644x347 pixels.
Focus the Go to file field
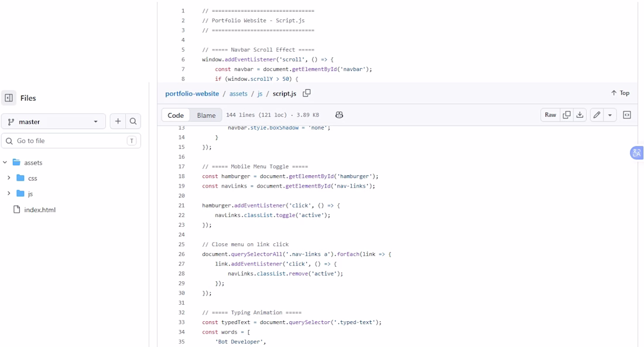71,141
